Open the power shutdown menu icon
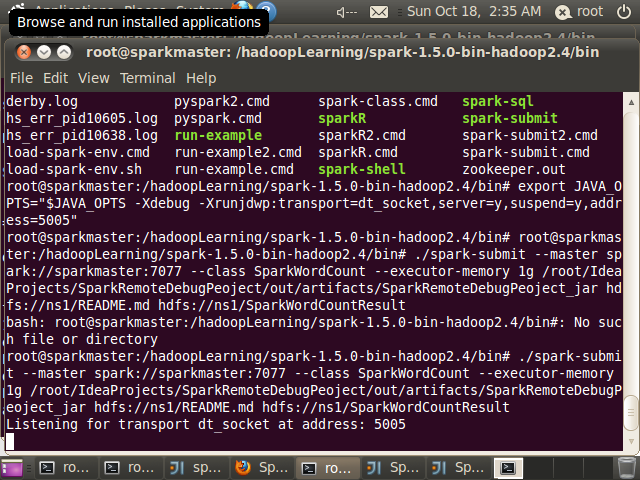 pos(624,12)
